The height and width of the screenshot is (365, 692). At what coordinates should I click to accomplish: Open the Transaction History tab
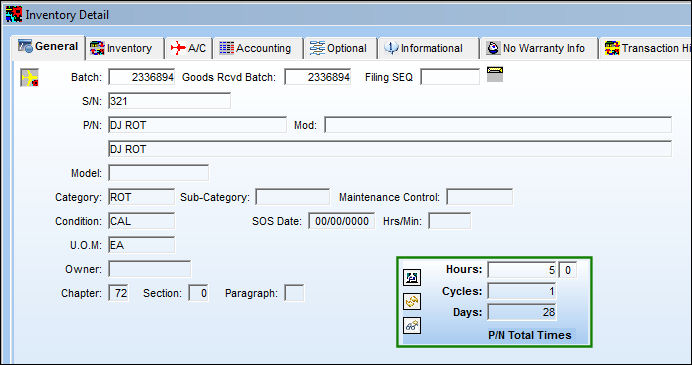tap(645, 48)
